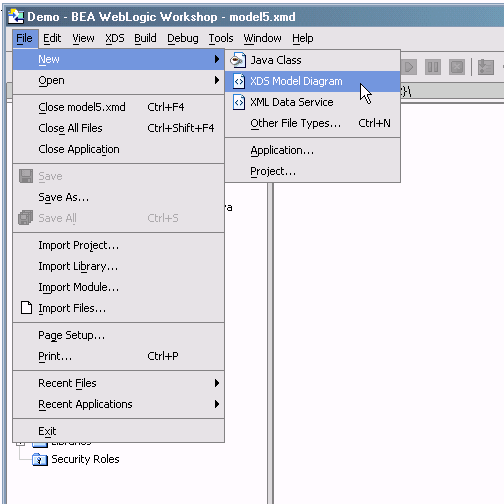Viewport: 504px width, 504px height.
Task: Choose Import Module...
Action: pyautogui.click(x=119, y=287)
